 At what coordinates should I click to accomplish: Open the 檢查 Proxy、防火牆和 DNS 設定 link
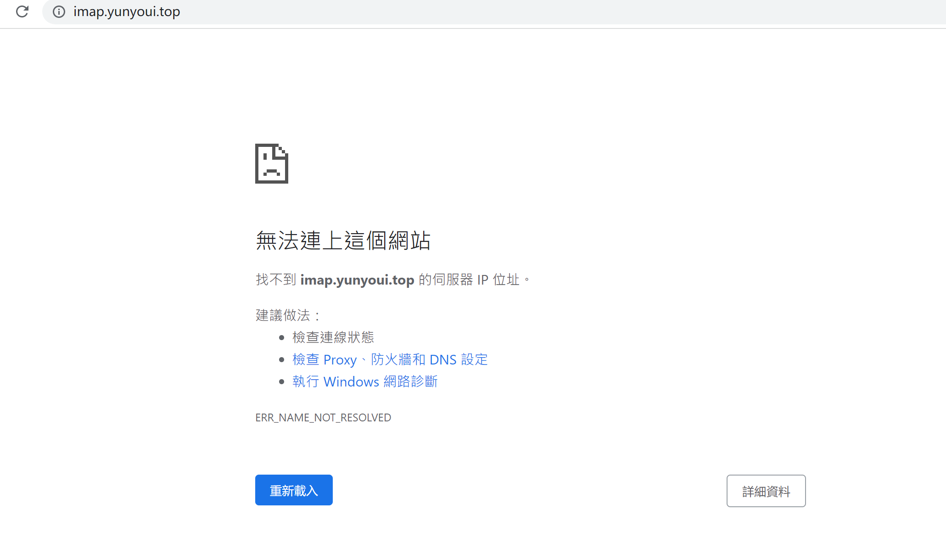(x=390, y=359)
